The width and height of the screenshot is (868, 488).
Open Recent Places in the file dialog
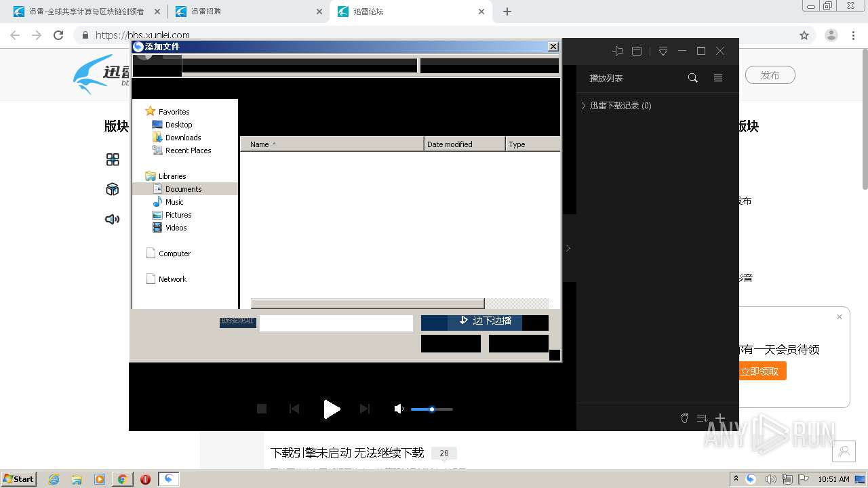click(x=188, y=150)
